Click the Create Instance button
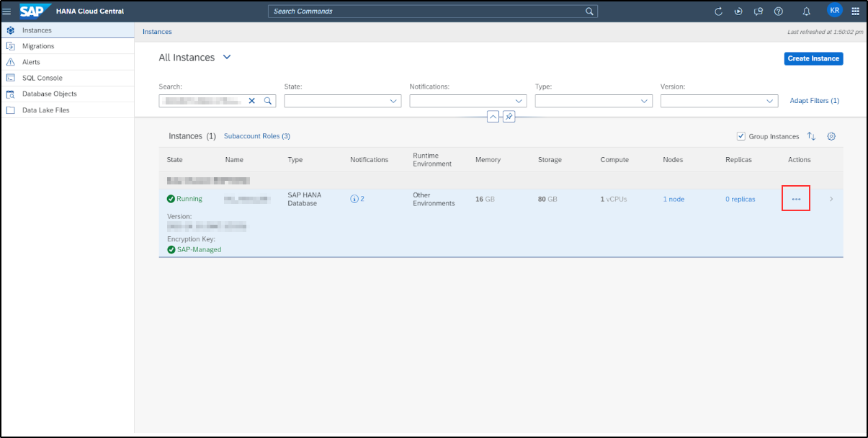This screenshot has width=868, height=438. pyautogui.click(x=813, y=58)
